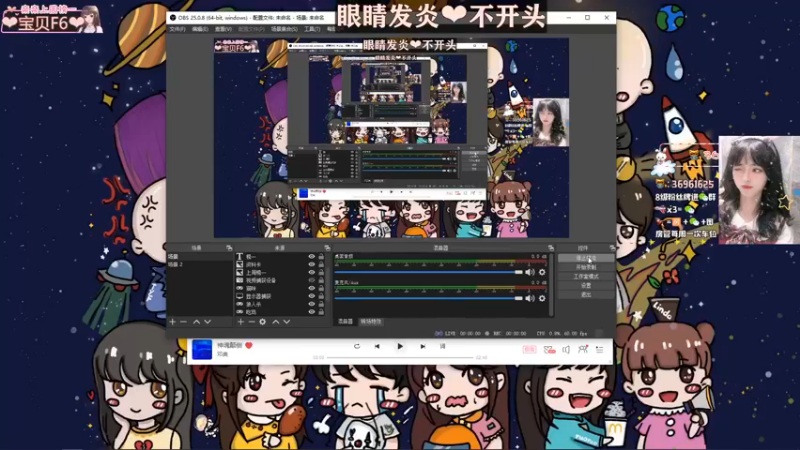The height and width of the screenshot is (450, 800).
Task: Show the hidden 视频捕获设备 source via eye icon
Action: pos(311,280)
